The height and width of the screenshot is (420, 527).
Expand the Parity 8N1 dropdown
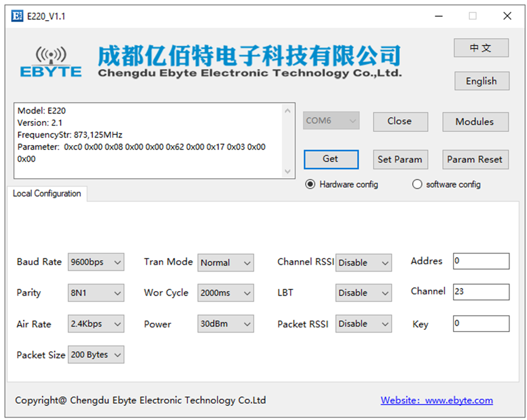(96, 293)
